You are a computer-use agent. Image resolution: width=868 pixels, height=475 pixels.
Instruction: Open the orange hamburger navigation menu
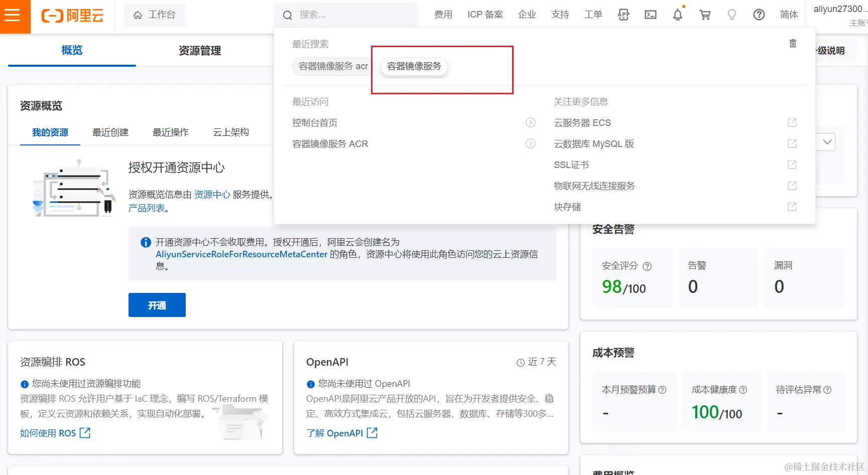[12, 15]
